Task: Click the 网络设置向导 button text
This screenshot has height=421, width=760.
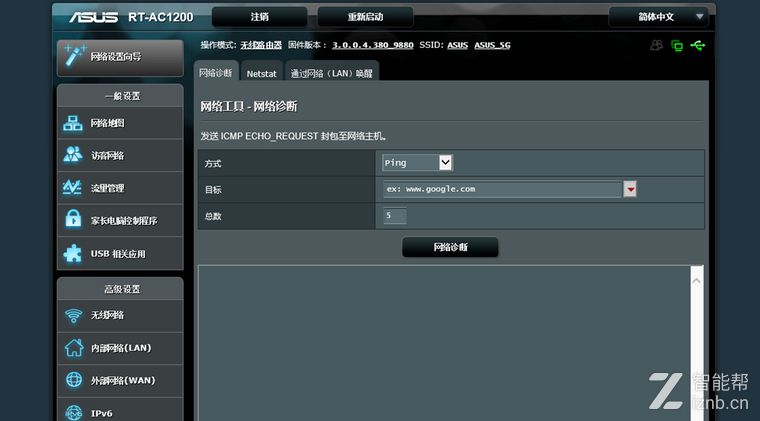Action: 116,57
